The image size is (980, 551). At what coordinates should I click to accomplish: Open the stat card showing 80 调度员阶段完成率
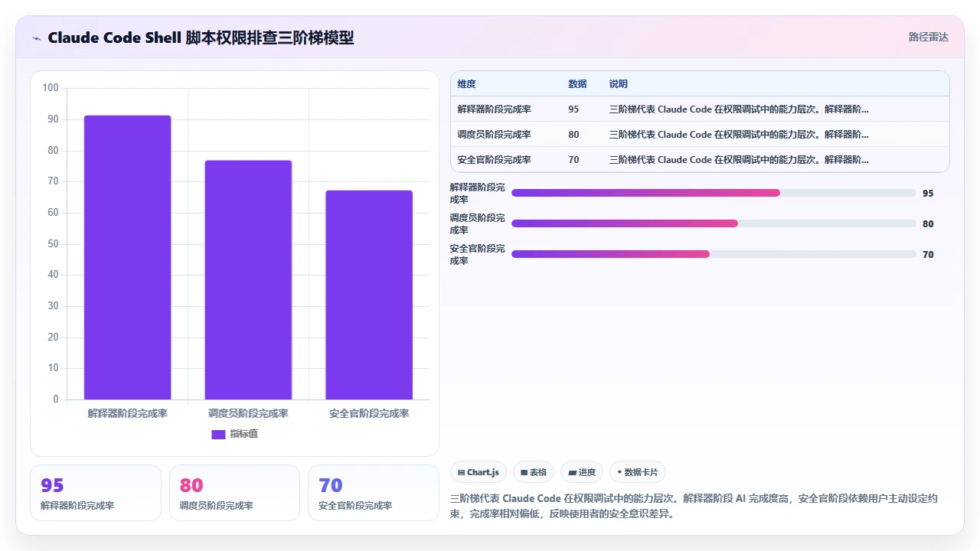coord(234,493)
